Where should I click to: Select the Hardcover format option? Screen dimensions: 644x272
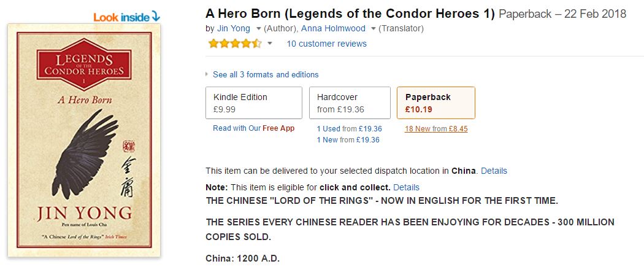click(350, 103)
